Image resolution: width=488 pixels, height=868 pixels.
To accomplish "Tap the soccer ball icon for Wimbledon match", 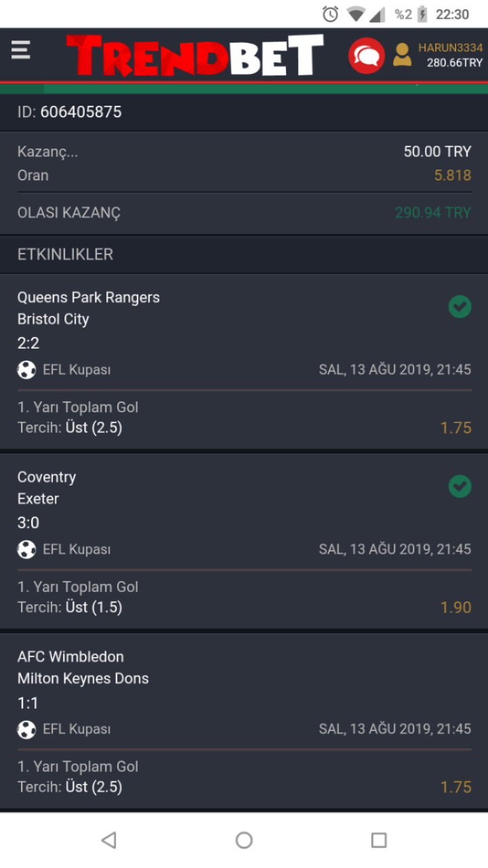I will (x=26, y=729).
